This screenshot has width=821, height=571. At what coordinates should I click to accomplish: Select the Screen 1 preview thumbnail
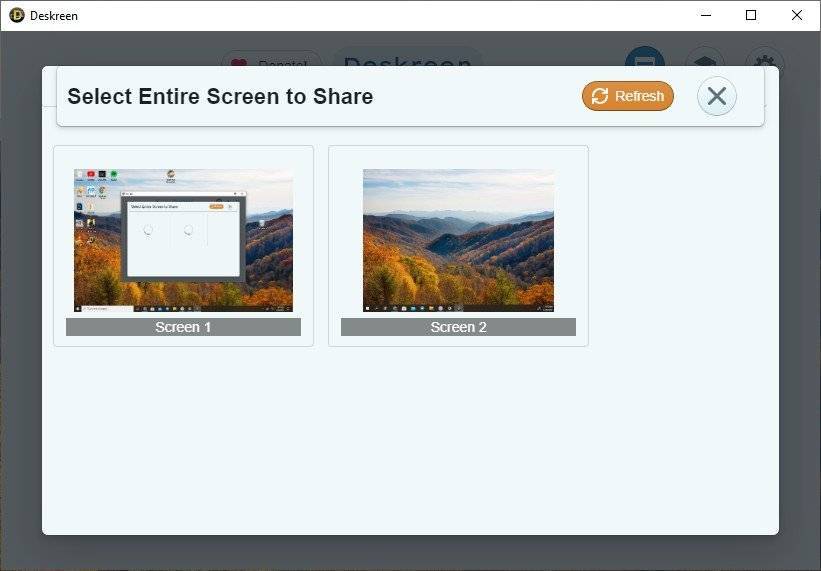pos(183,240)
